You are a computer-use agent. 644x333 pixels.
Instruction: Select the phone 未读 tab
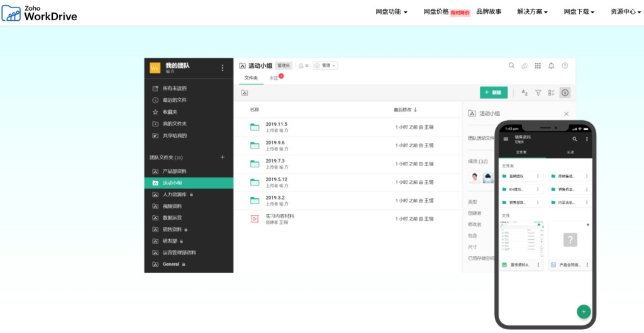coord(570,152)
